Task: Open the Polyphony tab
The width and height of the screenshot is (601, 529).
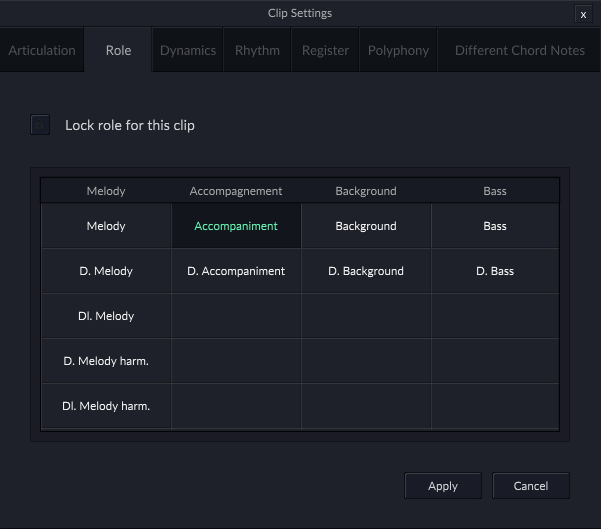Action: pos(398,51)
